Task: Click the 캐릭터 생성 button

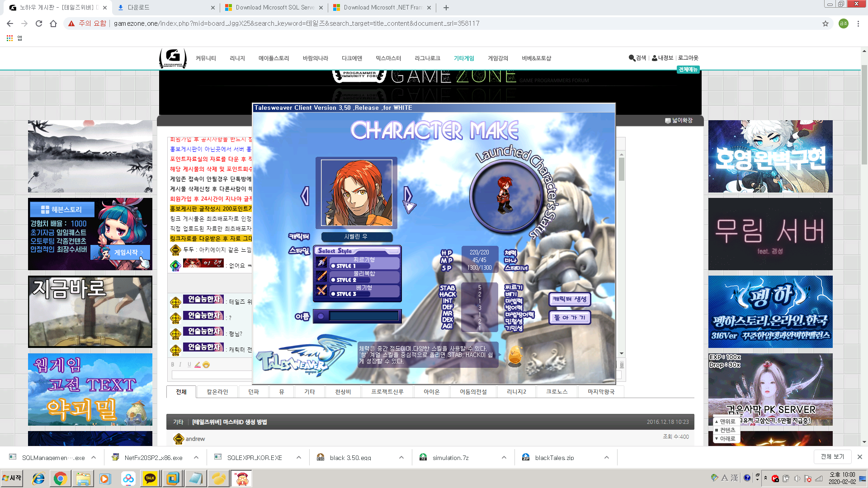Action: (x=570, y=299)
